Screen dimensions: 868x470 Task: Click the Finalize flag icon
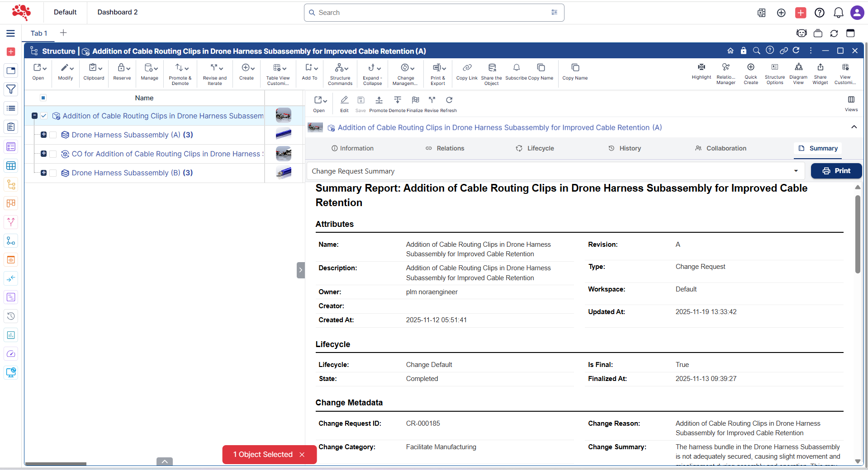pyautogui.click(x=415, y=100)
